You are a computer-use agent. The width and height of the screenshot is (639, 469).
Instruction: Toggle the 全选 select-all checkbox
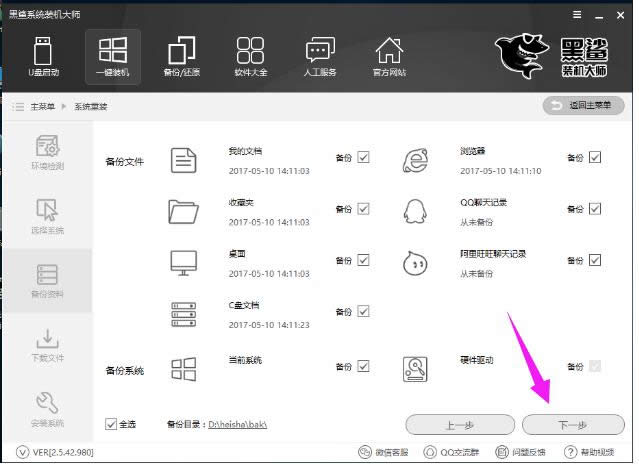(111, 424)
